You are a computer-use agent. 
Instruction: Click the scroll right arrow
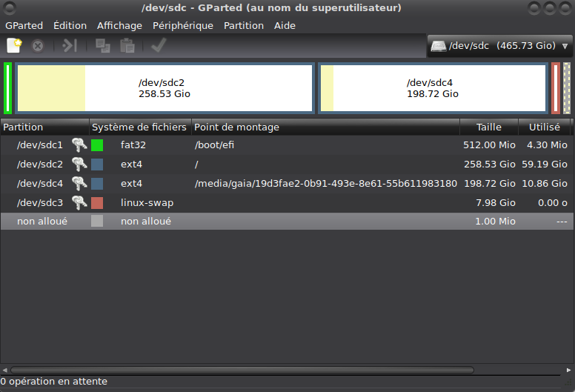[568, 370]
